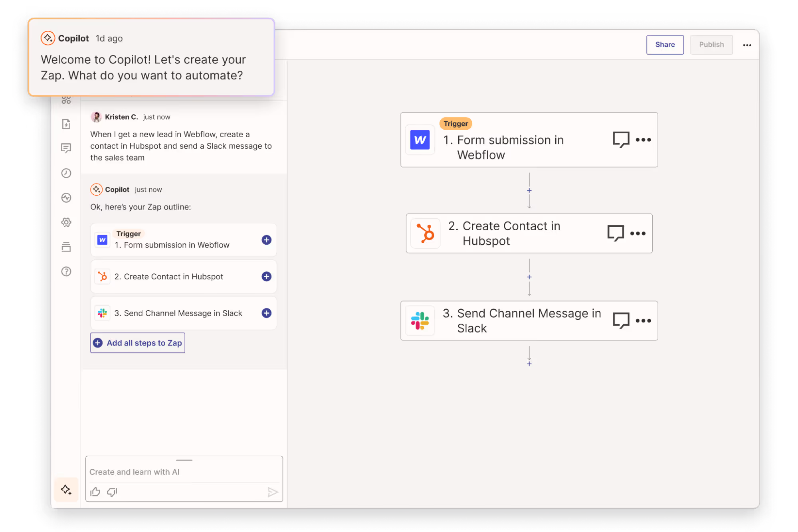Open comment on Webflow trigger step
Viewport: 798px width, 532px height.
[621, 140]
